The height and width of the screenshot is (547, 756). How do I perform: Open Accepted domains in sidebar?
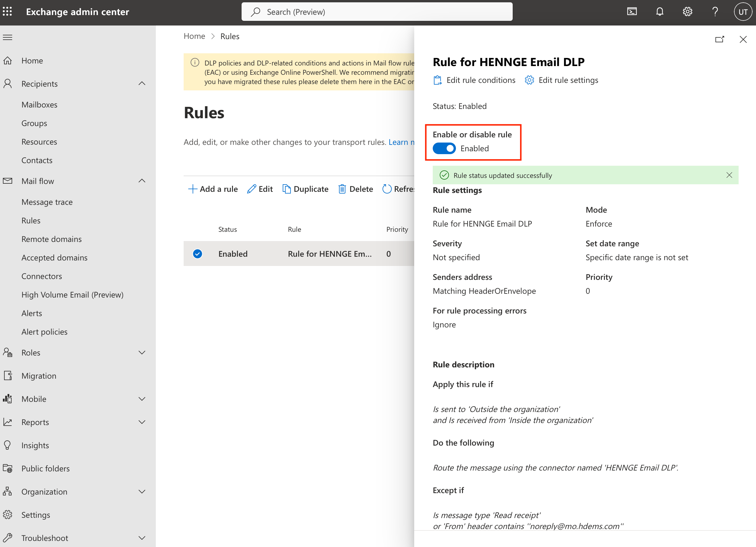pyautogui.click(x=54, y=257)
